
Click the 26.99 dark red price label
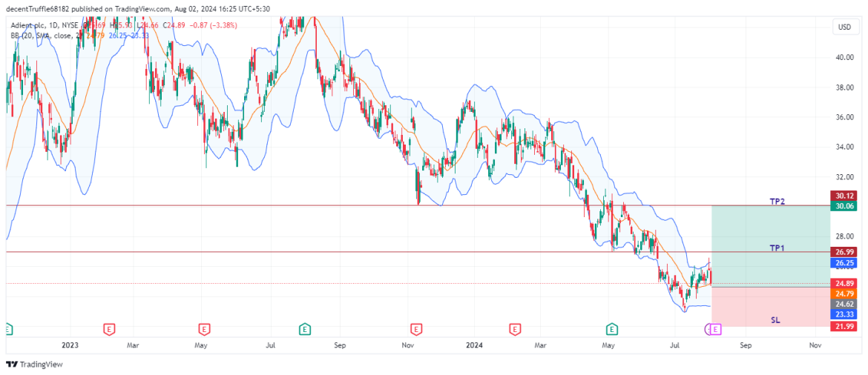point(844,252)
